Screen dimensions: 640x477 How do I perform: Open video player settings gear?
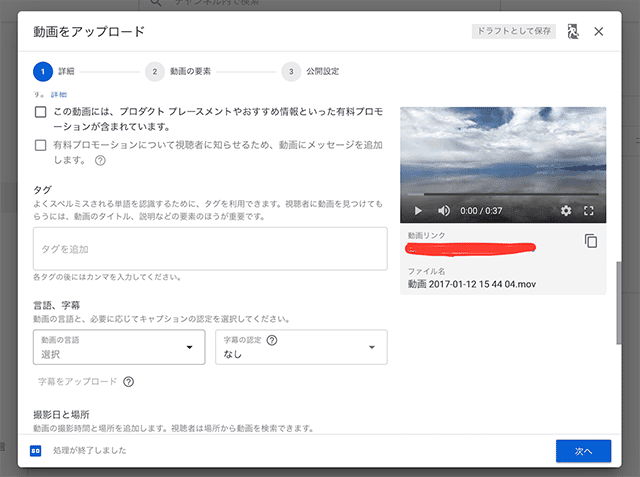tap(566, 211)
